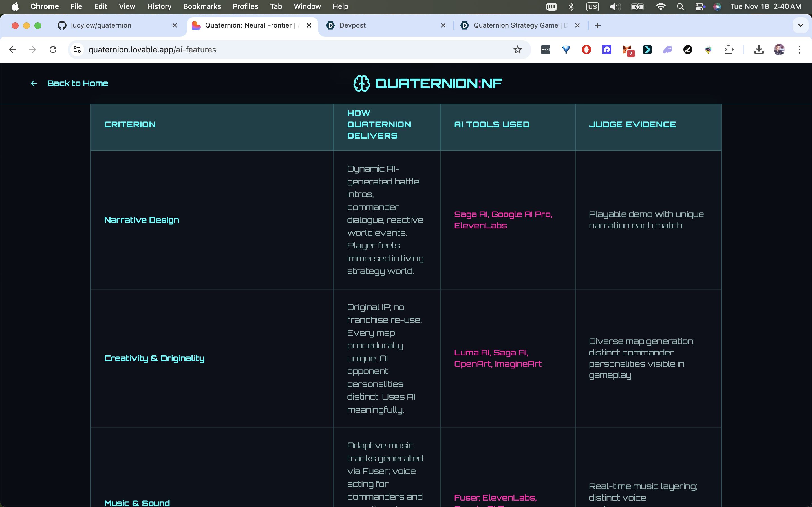
Task: Open the Extensions puzzle icon
Action: [729, 50]
